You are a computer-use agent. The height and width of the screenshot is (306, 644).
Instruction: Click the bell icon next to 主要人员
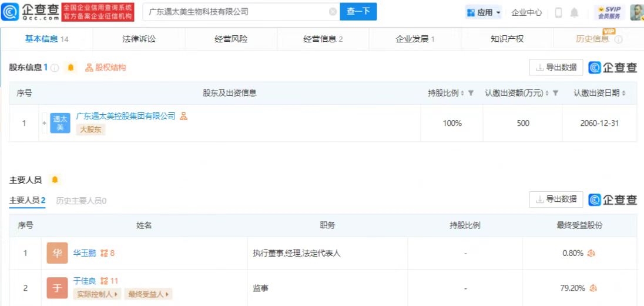[55, 179]
